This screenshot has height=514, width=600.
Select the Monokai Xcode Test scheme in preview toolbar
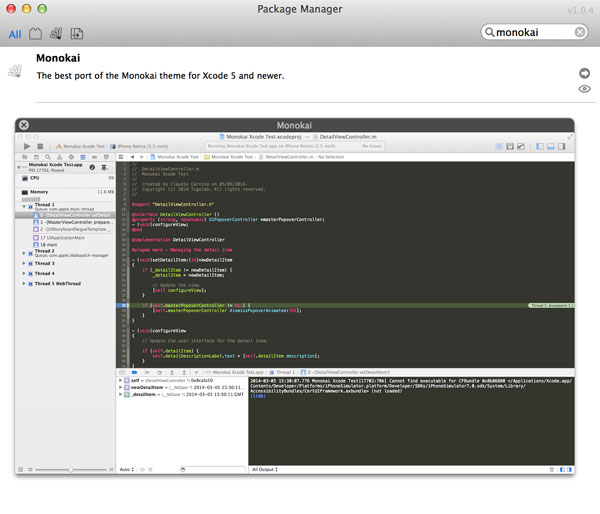pyautogui.click(x=80, y=147)
